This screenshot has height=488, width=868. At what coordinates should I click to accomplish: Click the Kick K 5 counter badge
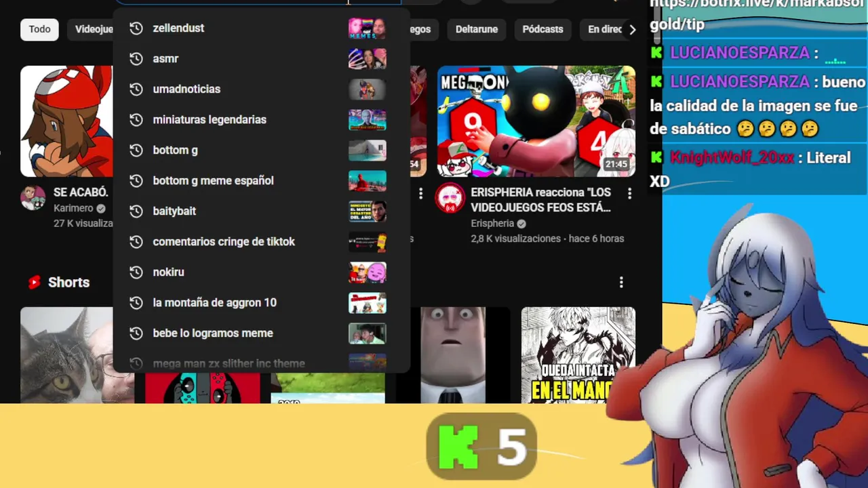coord(481,446)
